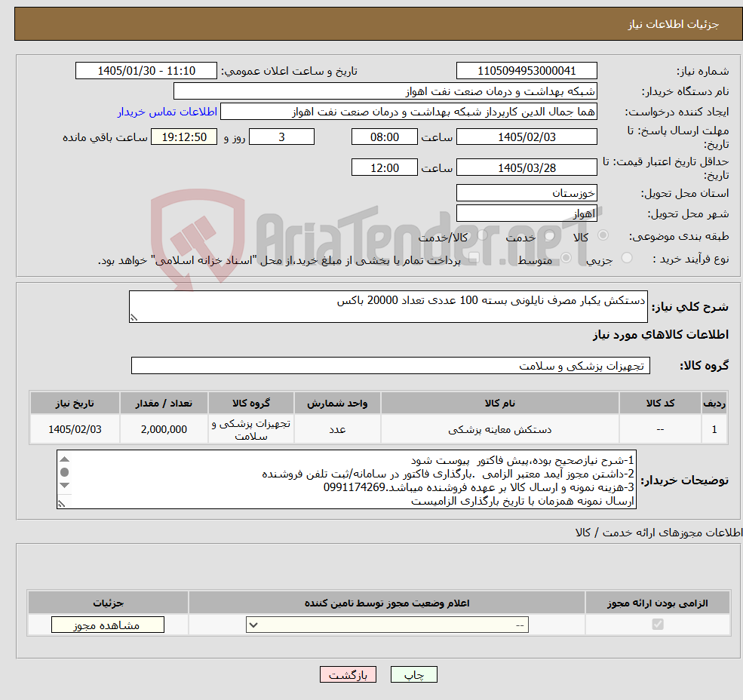Click the ردیف column header
This screenshot has width=743, height=700.
click(x=714, y=403)
